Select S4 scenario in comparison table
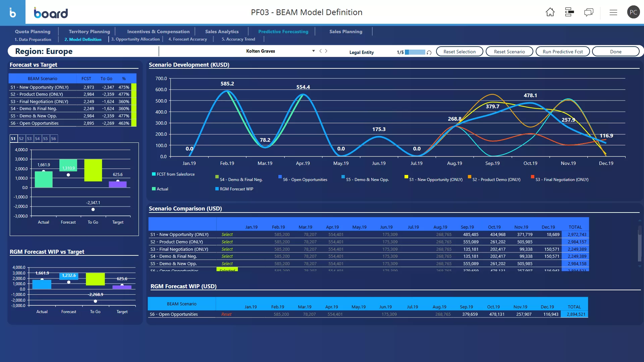The height and width of the screenshot is (362, 644). pos(227,256)
